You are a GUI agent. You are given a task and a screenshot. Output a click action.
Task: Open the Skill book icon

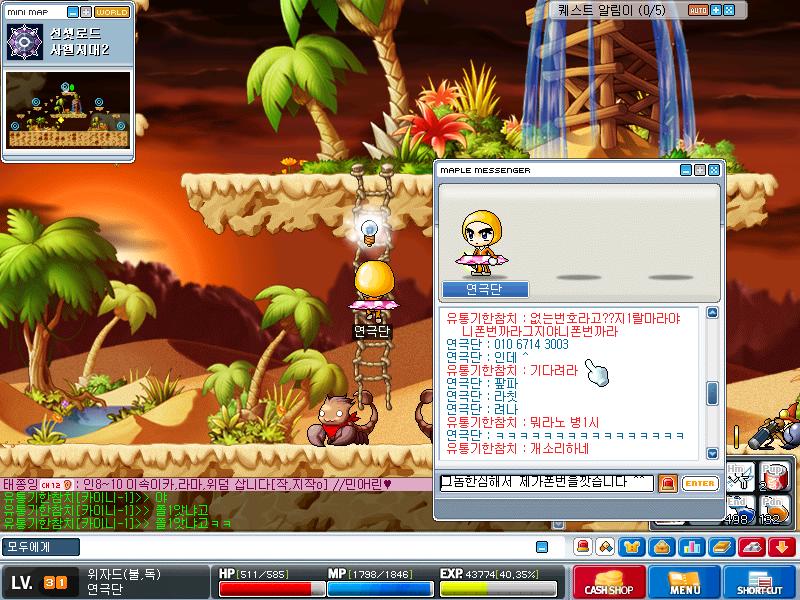(x=722, y=547)
